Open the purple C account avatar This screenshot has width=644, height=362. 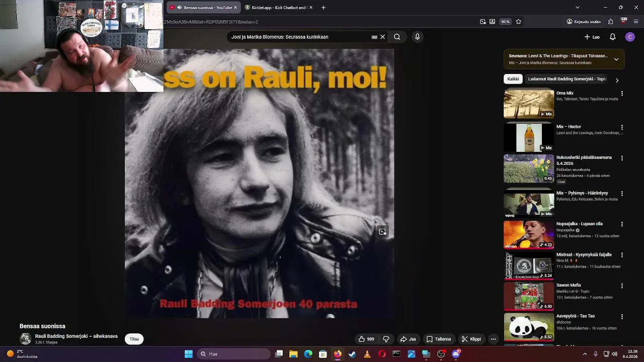coord(630,37)
